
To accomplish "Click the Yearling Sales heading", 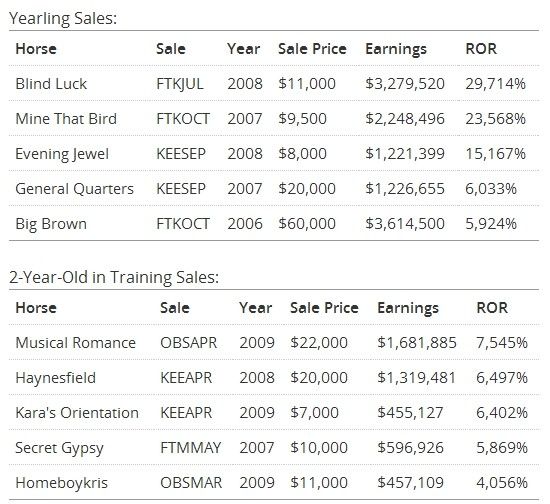I will click(x=63, y=18).
